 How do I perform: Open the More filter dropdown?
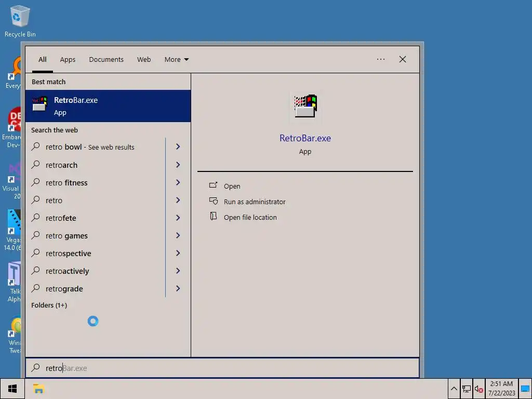pos(177,59)
